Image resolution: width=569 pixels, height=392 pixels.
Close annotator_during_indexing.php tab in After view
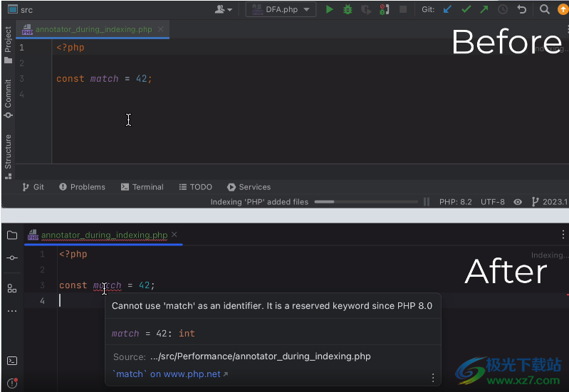tap(174, 235)
